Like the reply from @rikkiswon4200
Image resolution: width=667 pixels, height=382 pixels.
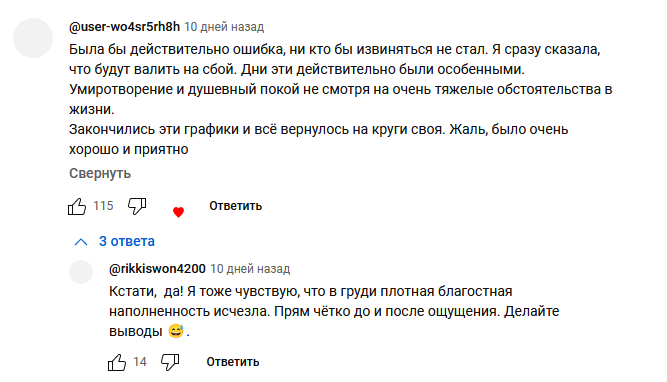tap(117, 362)
